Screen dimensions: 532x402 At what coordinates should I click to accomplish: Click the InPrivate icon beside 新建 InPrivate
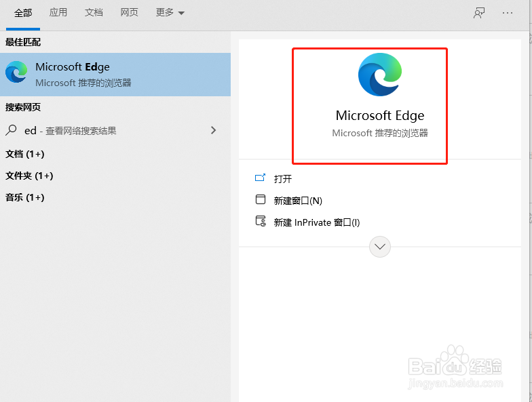(x=261, y=221)
